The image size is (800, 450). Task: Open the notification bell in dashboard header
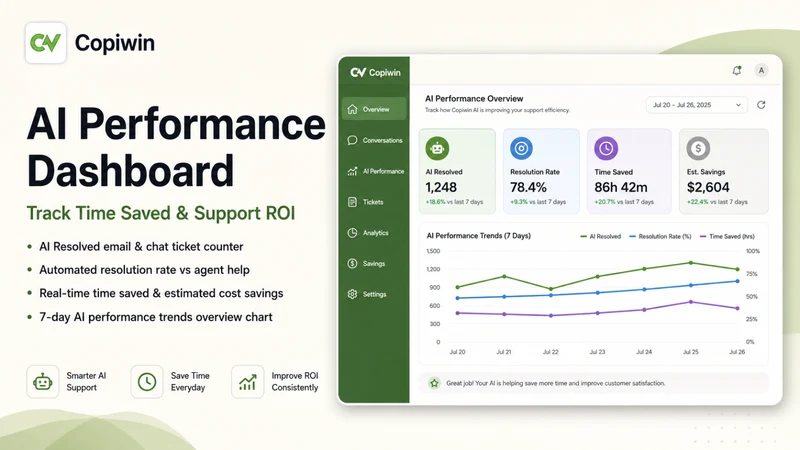click(x=736, y=70)
